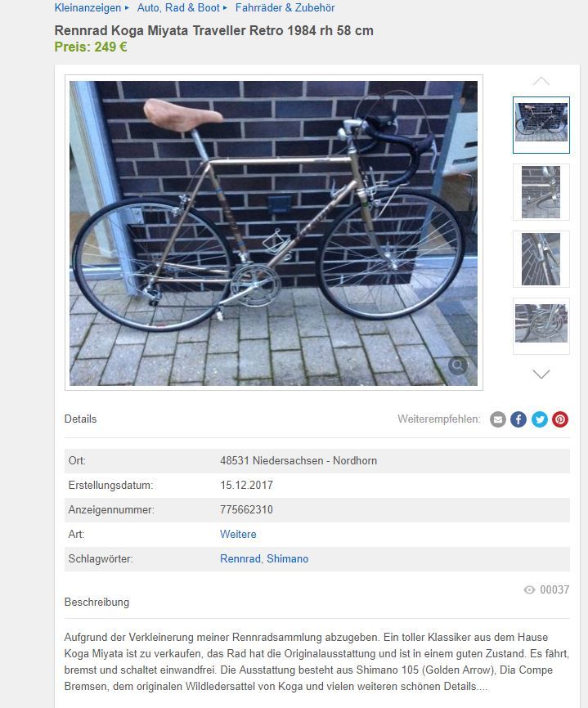
Task: Click the eye view-counter icon
Action: (529, 589)
